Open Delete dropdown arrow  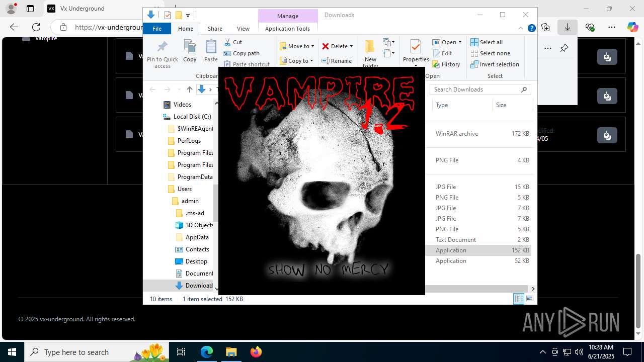(351, 46)
